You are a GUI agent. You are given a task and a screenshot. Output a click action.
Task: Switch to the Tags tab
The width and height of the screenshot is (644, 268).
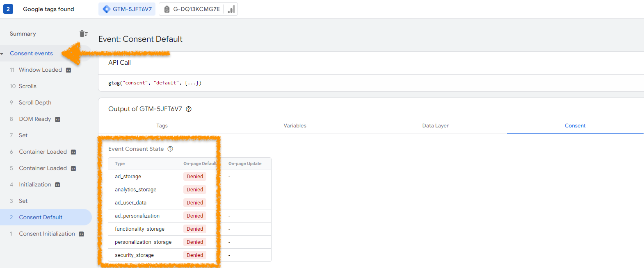pos(162,126)
